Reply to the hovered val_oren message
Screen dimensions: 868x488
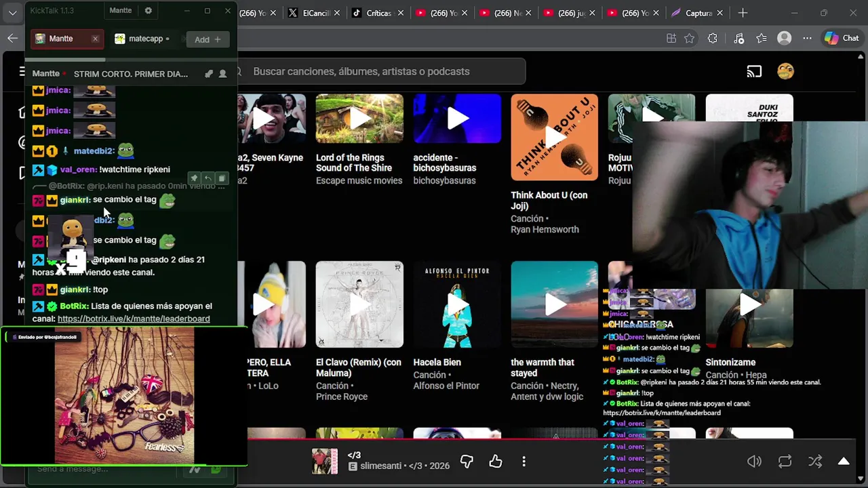(x=208, y=178)
